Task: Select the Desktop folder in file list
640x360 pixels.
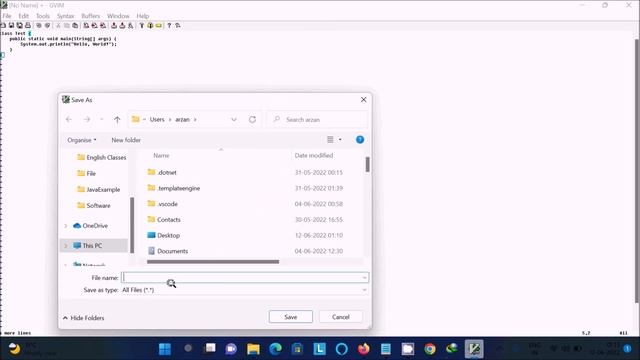Action: click(163, 236)
